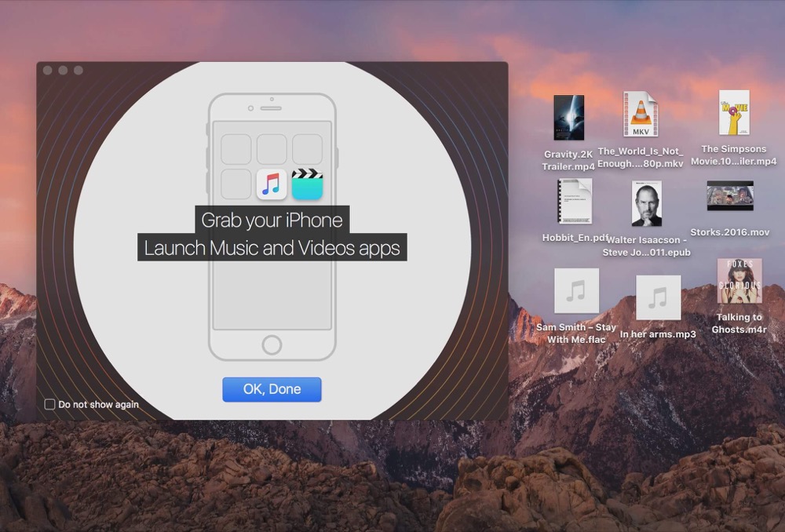Click the Do not show again label text

[x=99, y=404]
